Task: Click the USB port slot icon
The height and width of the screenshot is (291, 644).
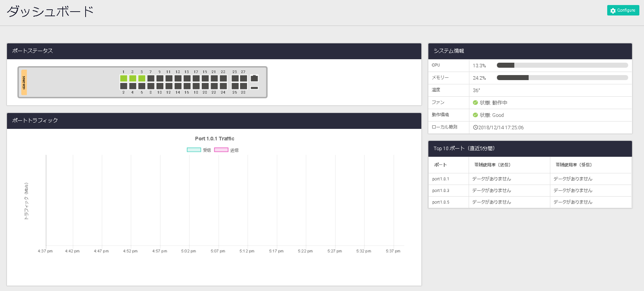Action: click(254, 88)
